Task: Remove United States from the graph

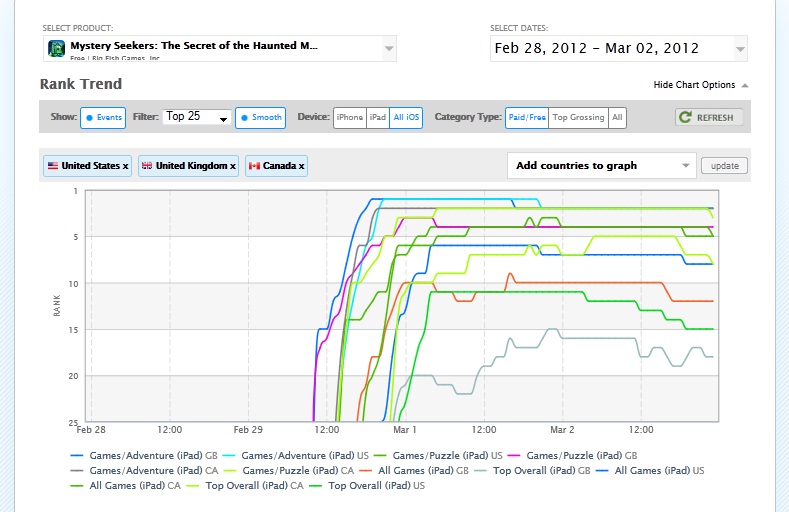Action: point(125,166)
